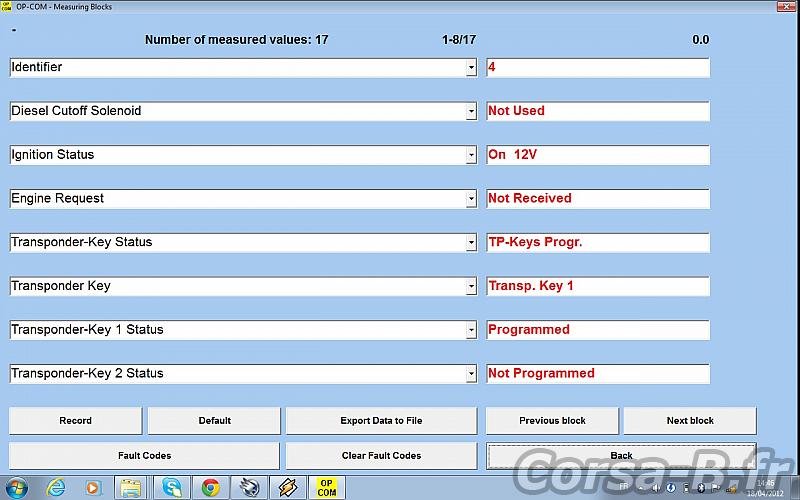Open Skype from the taskbar
The height and width of the screenshot is (500, 800).
click(172, 488)
